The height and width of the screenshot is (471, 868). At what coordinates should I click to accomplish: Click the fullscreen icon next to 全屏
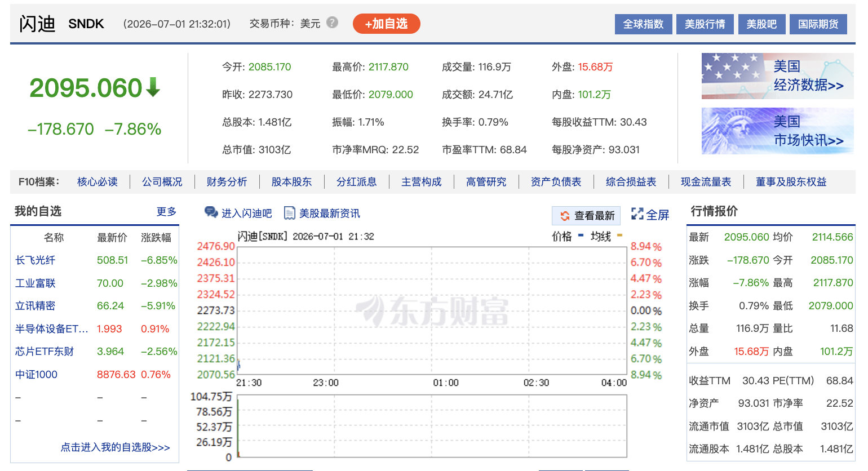pos(637,214)
